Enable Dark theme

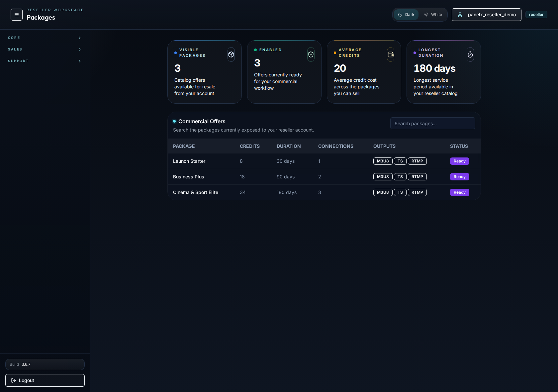click(406, 15)
